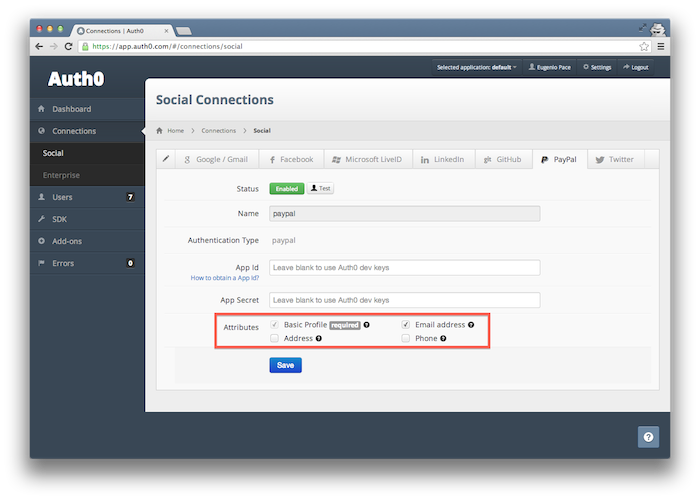Open Settings in the top bar
Screen dimensions: 700x500
tap(597, 67)
